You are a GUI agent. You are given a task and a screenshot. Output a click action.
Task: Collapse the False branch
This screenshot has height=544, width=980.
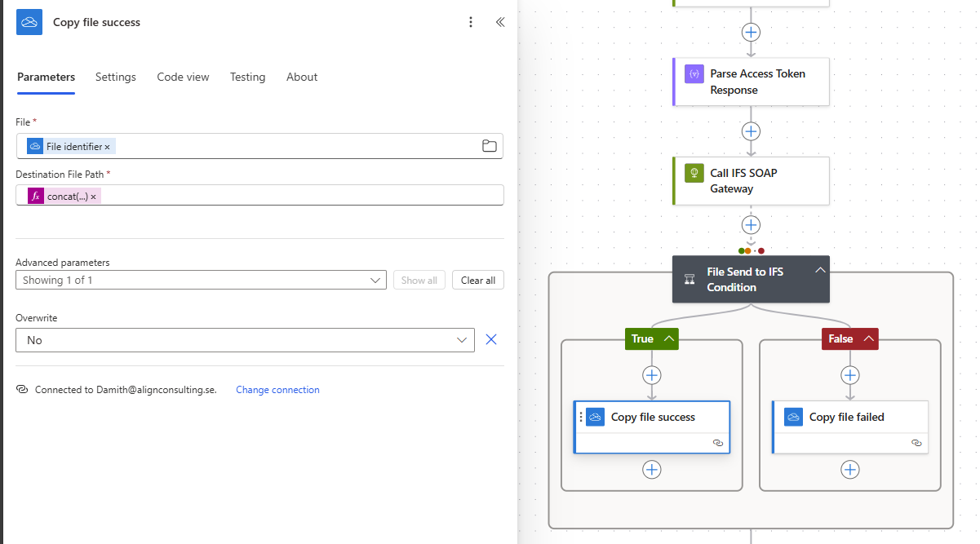pyautogui.click(x=868, y=338)
